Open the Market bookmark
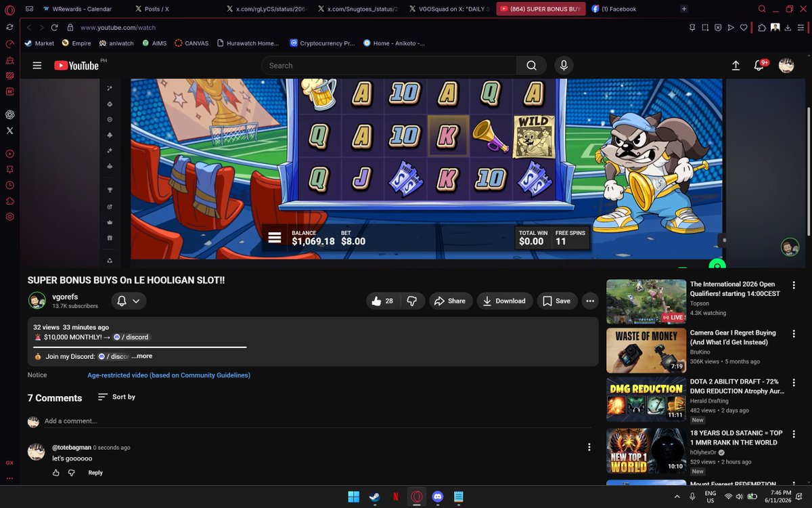Image resolution: width=812 pixels, height=508 pixels. tap(39, 43)
